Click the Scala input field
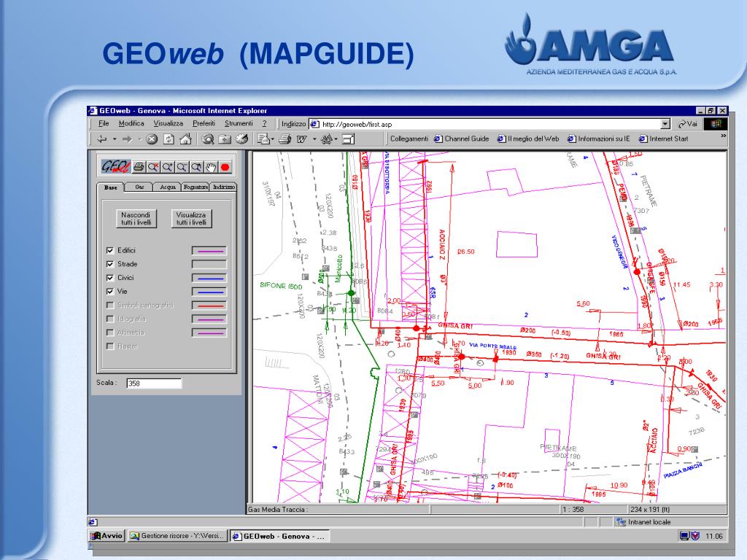The image size is (747, 560). pyautogui.click(x=154, y=384)
